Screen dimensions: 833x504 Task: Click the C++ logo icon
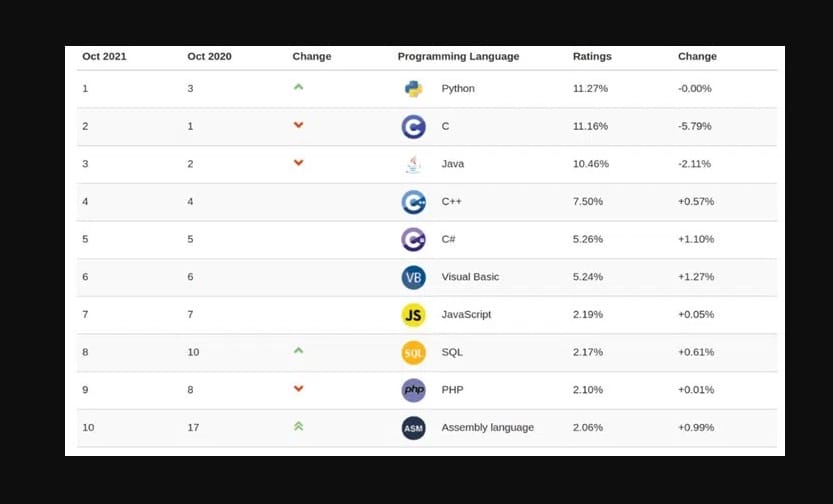coord(413,202)
